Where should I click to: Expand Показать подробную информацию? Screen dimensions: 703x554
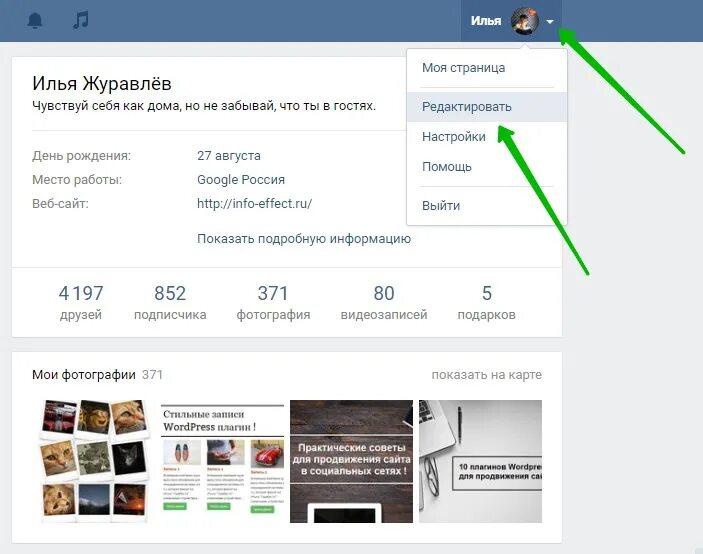pos(304,238)
